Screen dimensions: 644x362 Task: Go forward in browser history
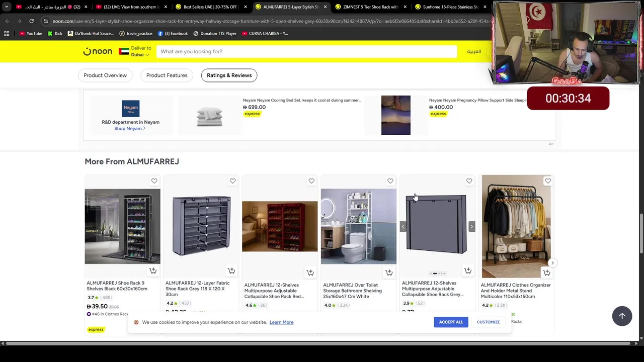point(19,21)
